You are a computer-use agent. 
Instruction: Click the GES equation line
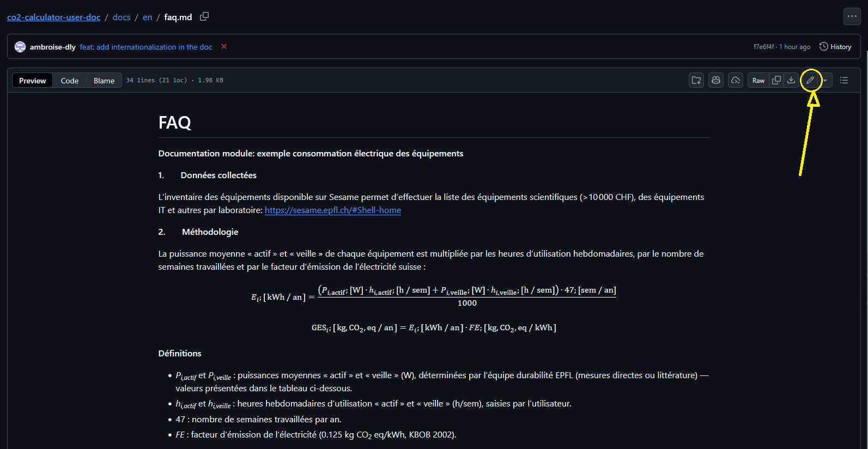[x=434, y=327]
